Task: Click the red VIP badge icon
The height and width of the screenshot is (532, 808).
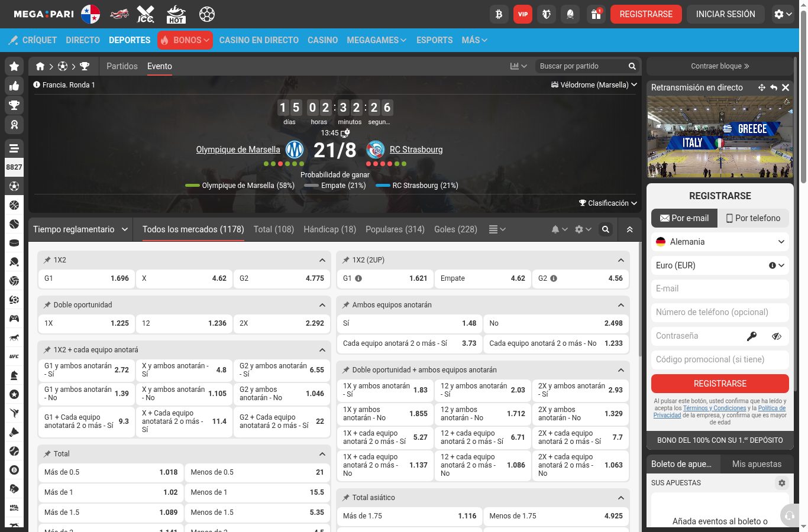Action: click(x=522, y=14)
